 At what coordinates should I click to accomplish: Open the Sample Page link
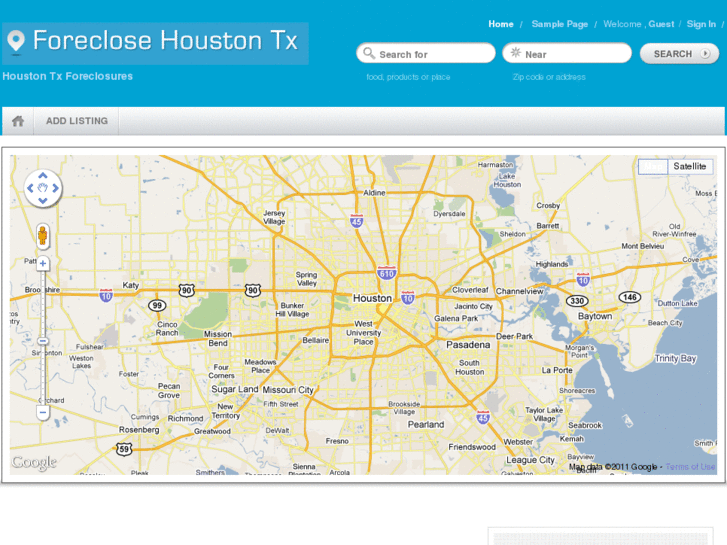[560, 24]
